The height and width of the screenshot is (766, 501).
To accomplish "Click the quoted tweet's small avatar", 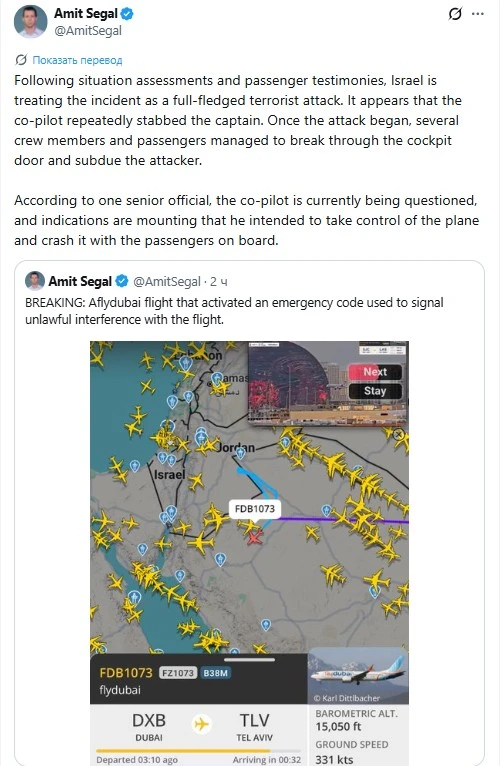I will (35, 281).
